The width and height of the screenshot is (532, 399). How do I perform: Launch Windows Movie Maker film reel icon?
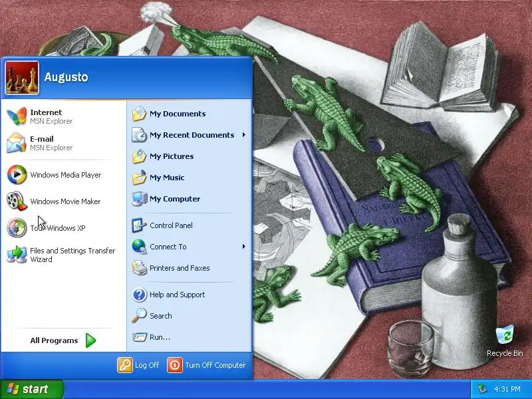coord(17,201)
